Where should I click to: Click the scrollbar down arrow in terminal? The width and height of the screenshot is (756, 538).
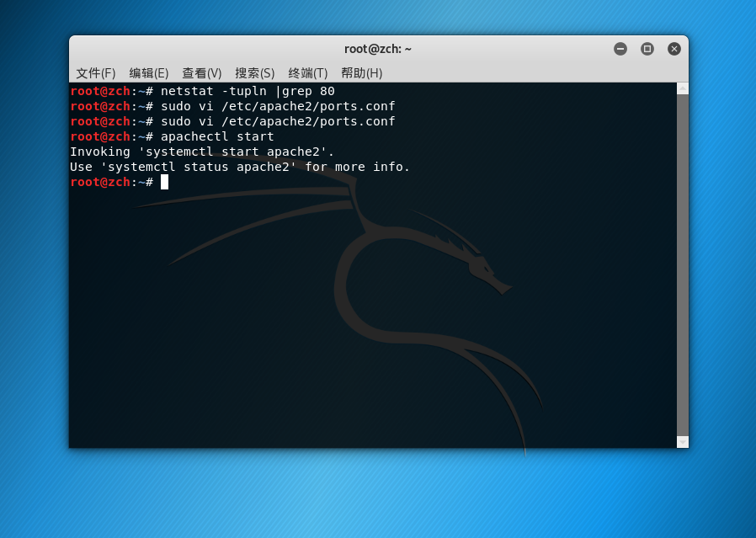click(683, 442)
